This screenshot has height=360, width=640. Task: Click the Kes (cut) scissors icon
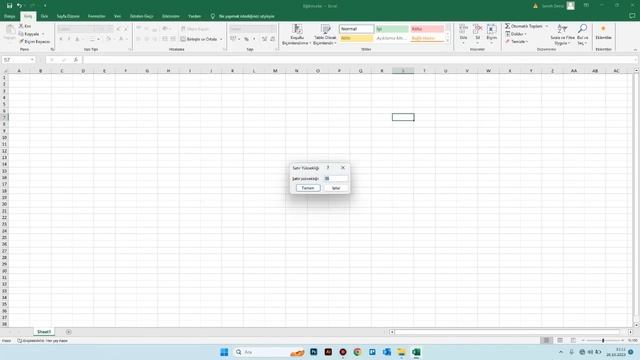21,26
